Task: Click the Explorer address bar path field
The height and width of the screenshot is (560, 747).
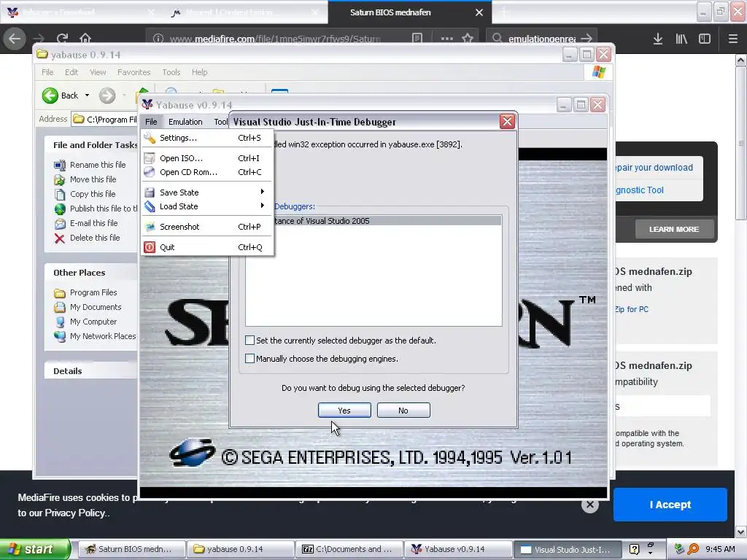Action: [105, 119]
